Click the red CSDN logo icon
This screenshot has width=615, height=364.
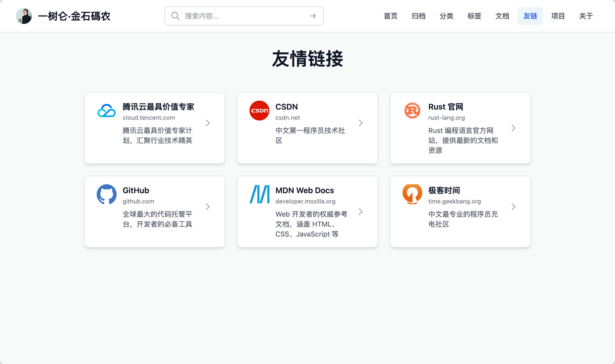259,111
